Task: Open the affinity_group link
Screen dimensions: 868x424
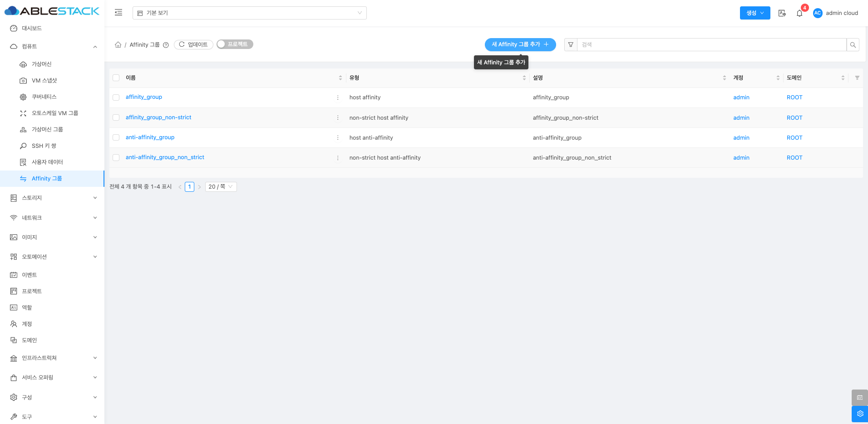Action: click(x=144, y=97)
